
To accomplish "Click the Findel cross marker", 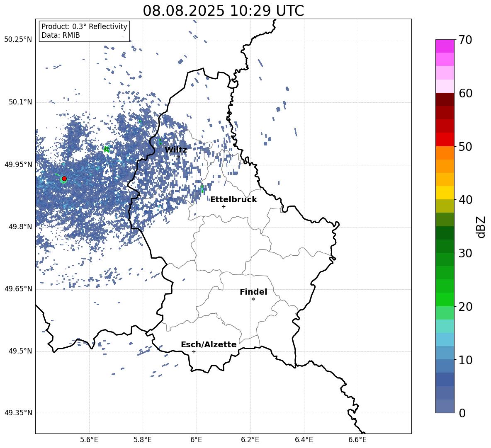I will point(253,299).
